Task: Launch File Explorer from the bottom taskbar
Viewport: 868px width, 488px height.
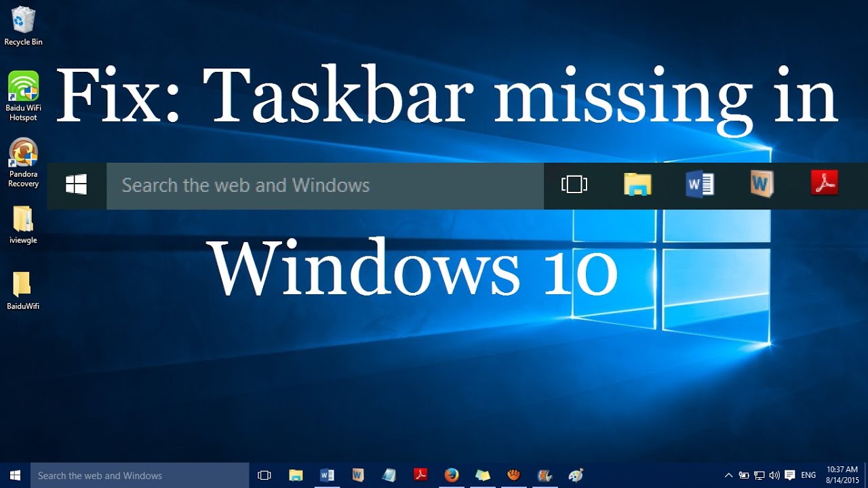Action: [x=296, y=475]
